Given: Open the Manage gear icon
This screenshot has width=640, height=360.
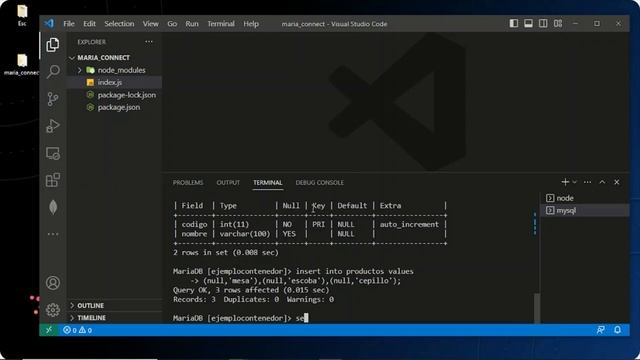Looking at the screenshot, I should [53, 310].
